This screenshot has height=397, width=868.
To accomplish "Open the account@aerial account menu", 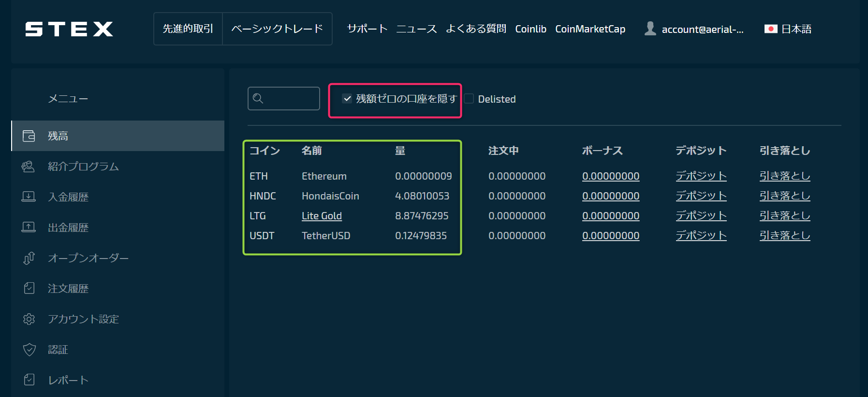I will pyautogui.click(x=694, y=29).
